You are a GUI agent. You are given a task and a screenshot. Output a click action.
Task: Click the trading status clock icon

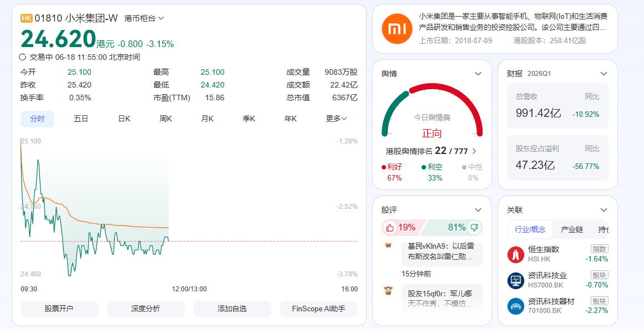click(23, 57)
